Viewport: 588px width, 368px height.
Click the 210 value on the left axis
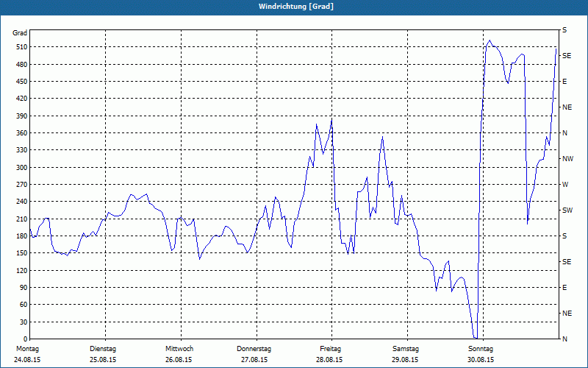tap(22, 219)
